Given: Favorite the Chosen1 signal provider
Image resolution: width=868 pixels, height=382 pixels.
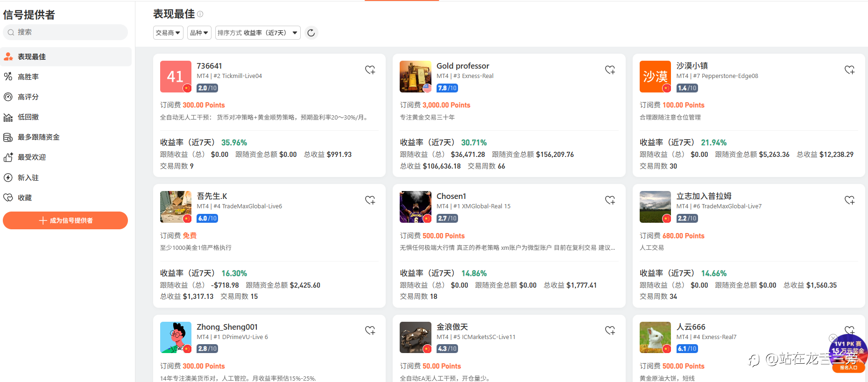Looking at the screenshot, I should pos(610,200).
